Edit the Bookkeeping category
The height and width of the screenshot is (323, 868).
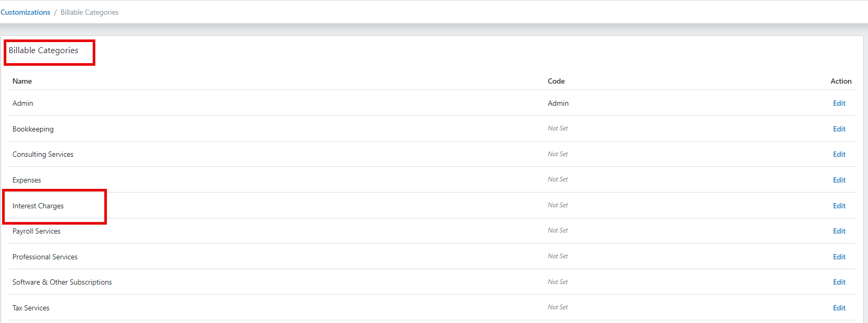[x=839, y=129]
